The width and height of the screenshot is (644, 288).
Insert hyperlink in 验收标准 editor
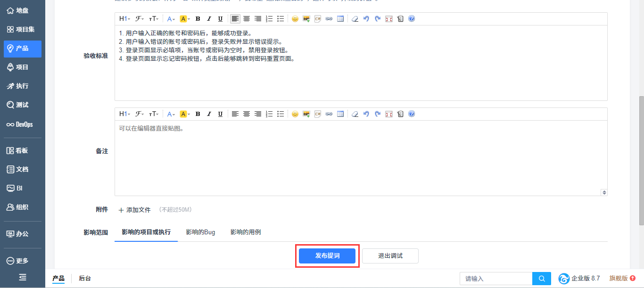pos(329,19)
